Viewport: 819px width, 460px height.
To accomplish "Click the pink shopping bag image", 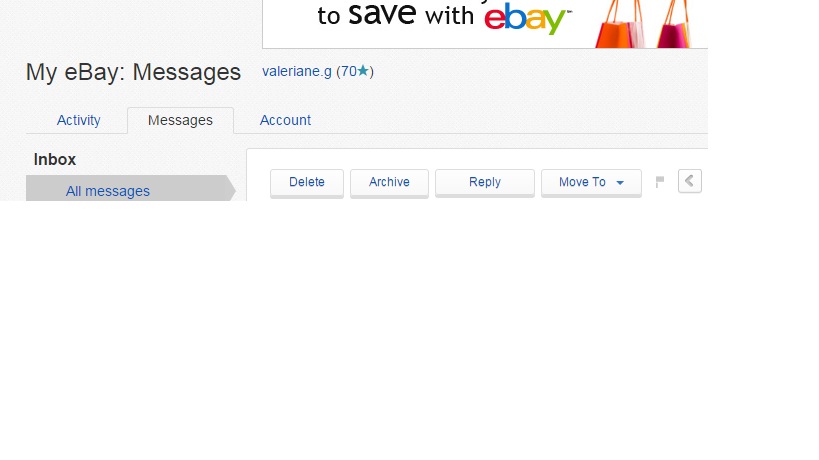I will coord(674,24).
